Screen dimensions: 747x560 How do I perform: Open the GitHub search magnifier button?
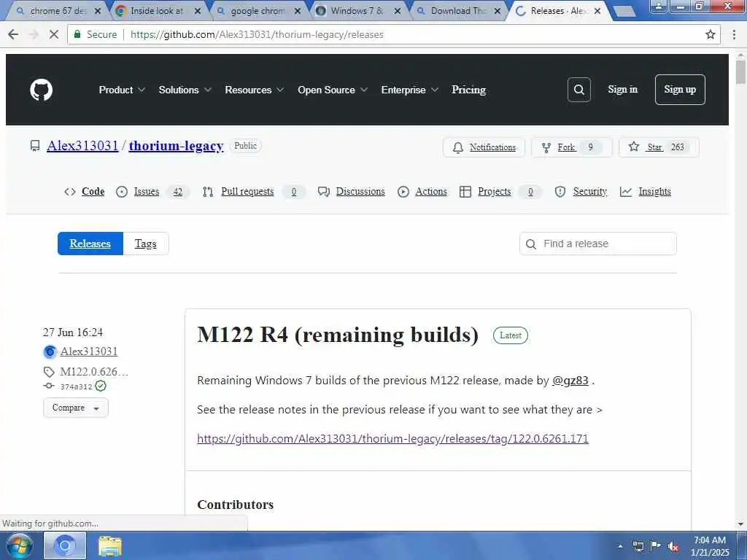(578, 90)
